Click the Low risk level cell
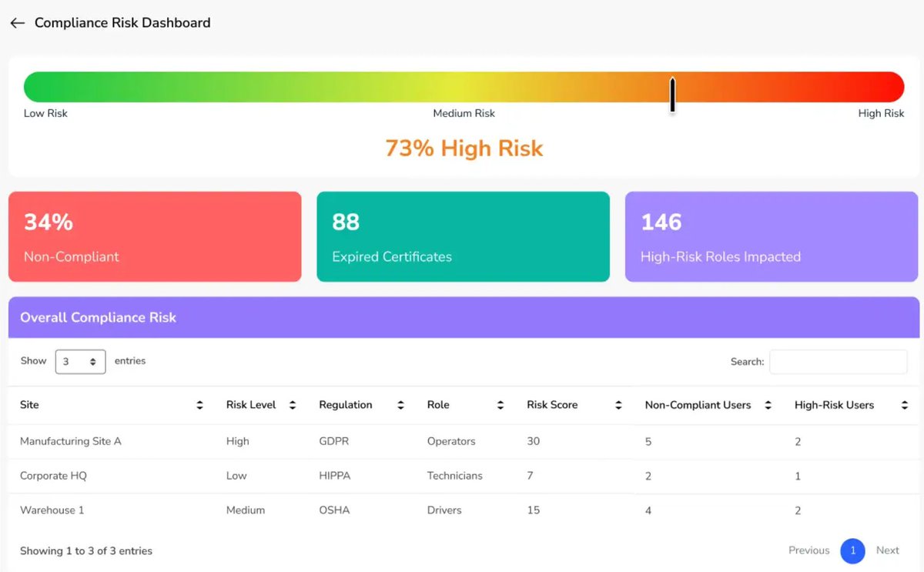 point(236,476)
